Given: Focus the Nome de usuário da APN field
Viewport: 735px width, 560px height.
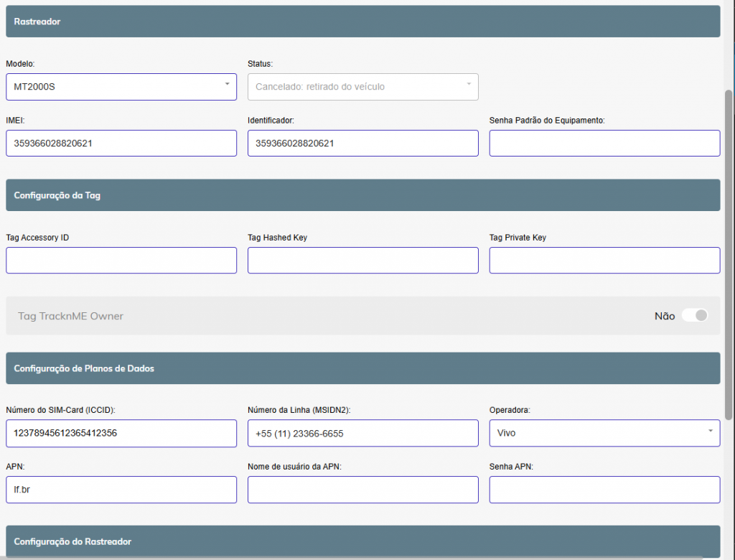Looking at the screenshot, I should pyautogui.click(x=362, y=490).
